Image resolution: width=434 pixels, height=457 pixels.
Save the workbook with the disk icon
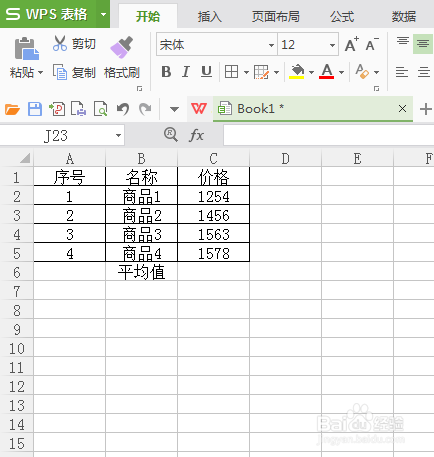pyautogui.click(x=35, y=109)
